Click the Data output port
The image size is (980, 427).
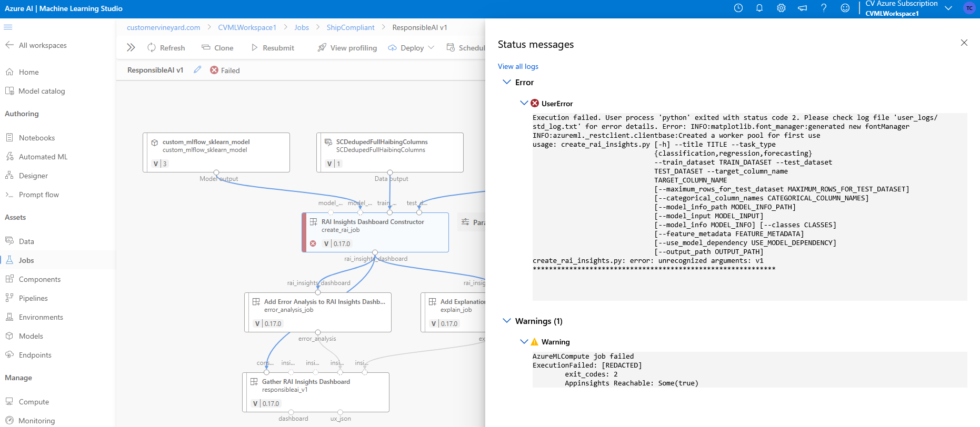390,172
